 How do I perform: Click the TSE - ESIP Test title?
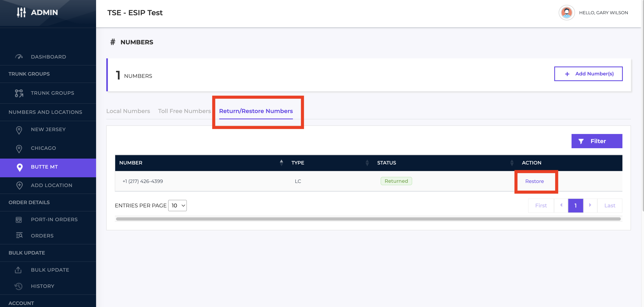(x=135, y=13)
